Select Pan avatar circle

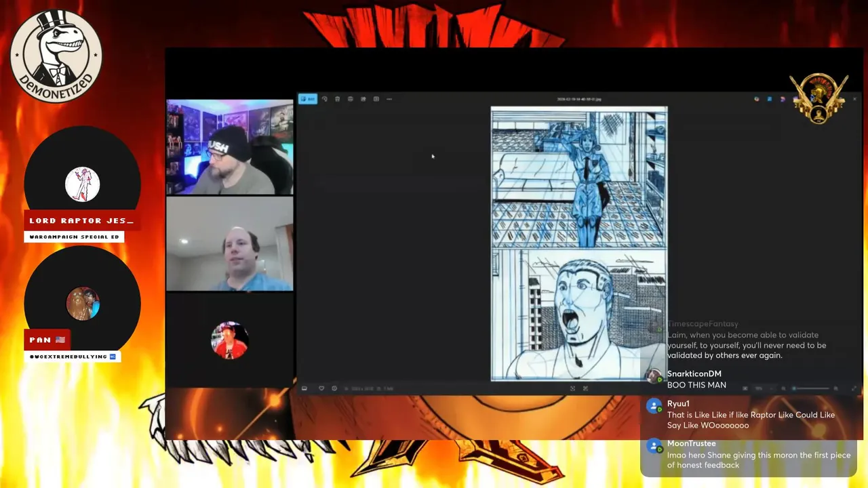(82, 303)
